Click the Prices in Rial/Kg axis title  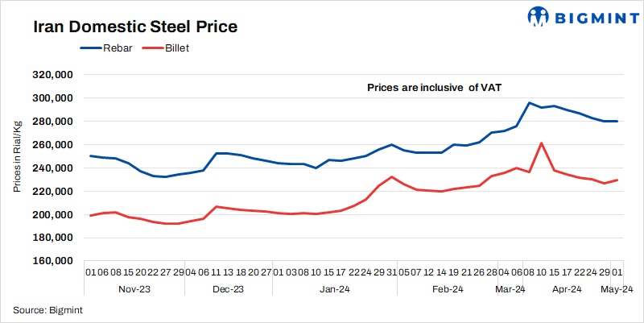point(17,155)
